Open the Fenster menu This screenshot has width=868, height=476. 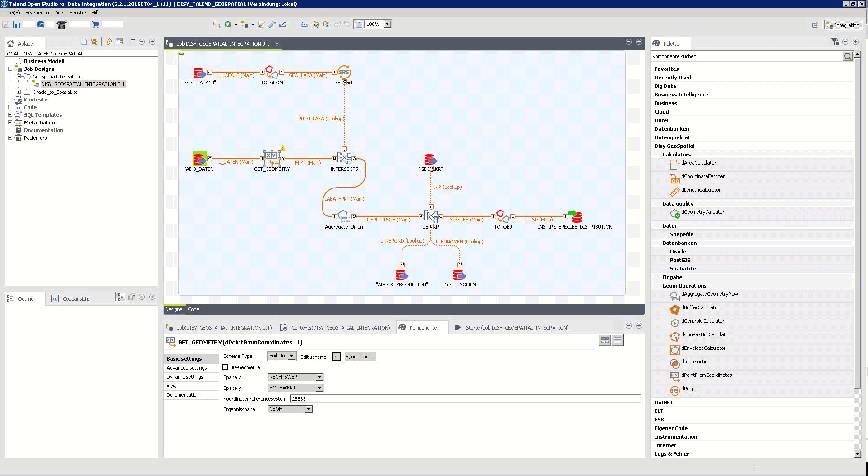point(78,13)
